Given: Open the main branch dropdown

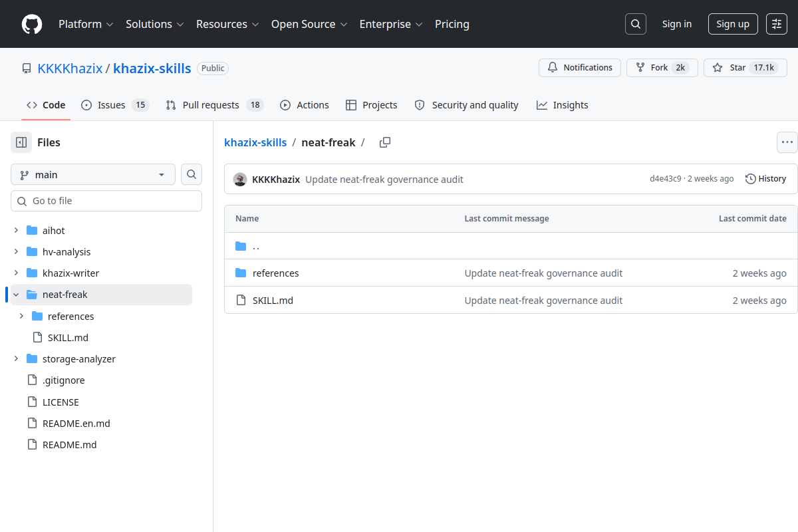Looking at the screenshot, I should pos(93,175).
